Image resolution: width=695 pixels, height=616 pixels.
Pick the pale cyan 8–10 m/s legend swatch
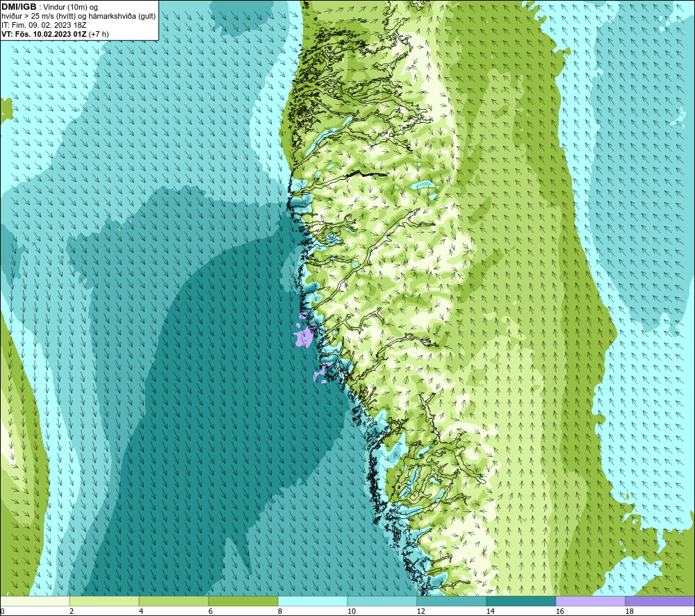coord(313,601)
